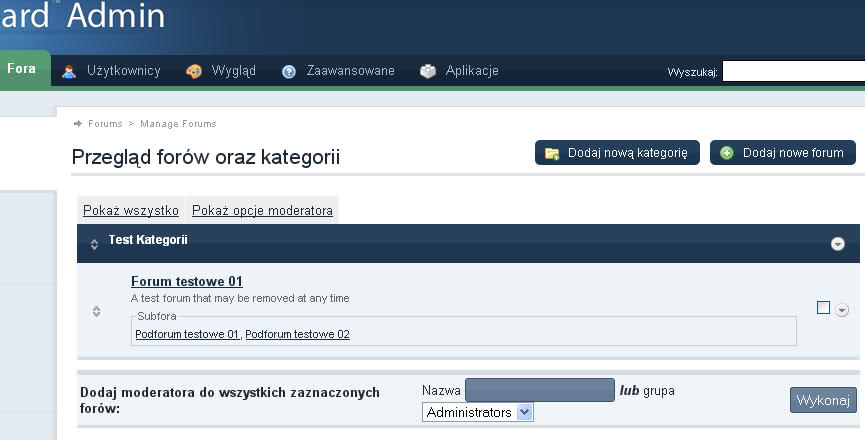Click the green plus icon on Dodaj nowe forum
Image resolution: width=865 pixels, height=440 pixels.
727,153
